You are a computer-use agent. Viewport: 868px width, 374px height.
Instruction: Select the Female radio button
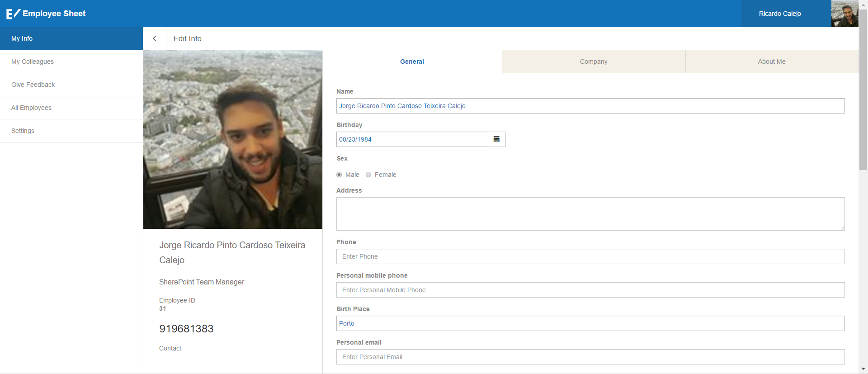coord(368,175)
